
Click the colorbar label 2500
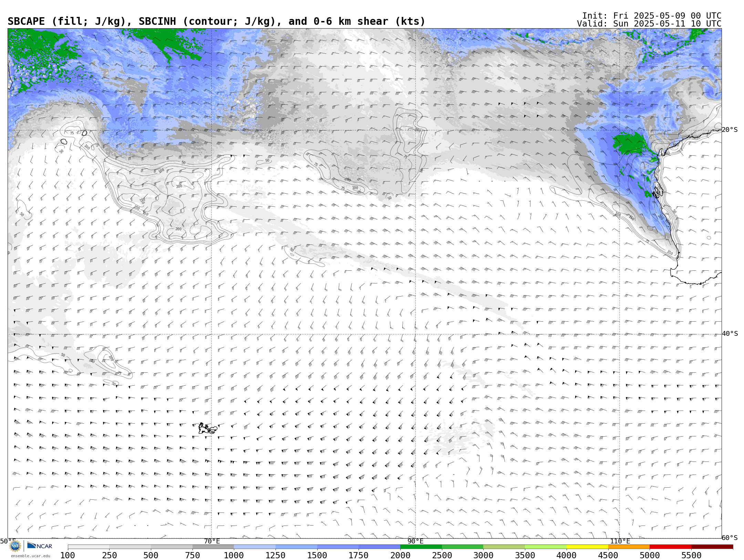click(x=442, y=556)
